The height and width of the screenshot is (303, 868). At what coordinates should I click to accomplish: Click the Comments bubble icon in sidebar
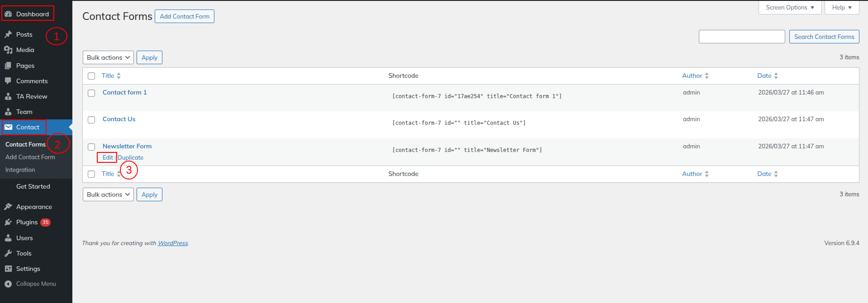(8, 81)
